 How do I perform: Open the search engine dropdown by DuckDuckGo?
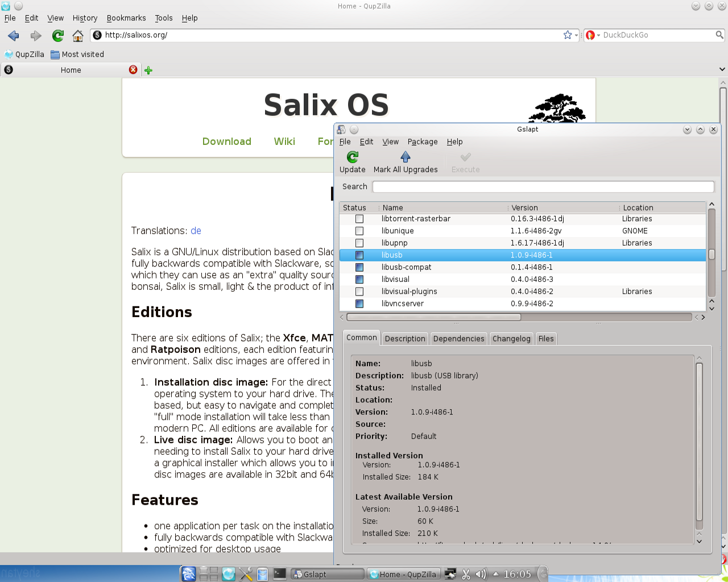pyautogui.click(x=598, y=35)
